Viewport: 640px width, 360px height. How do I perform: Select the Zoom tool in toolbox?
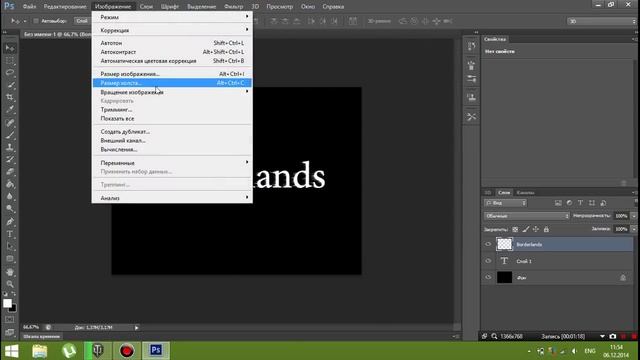pyautogui.click(x=10, y=284)
